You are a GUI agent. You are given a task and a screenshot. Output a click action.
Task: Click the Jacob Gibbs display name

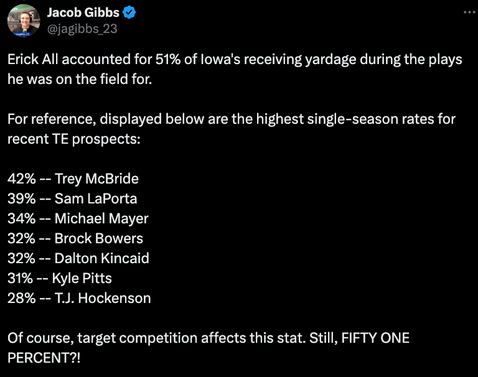(83, 13)
